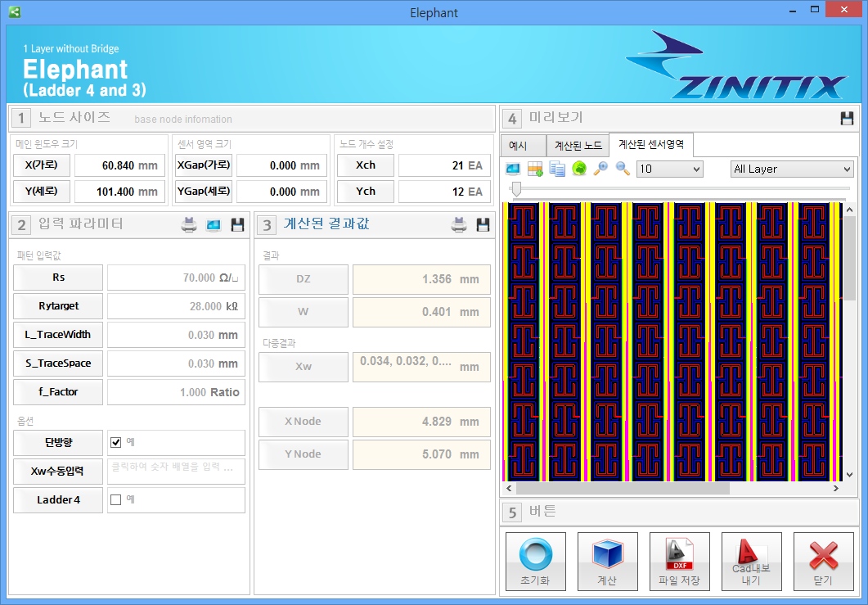Open the zoom level dropdown showing 10

coord(669,169)
